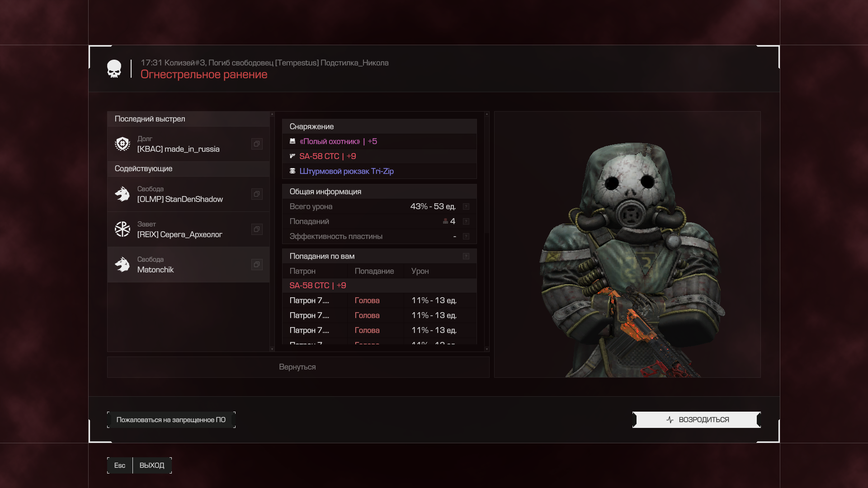Viewport: 868px width, 488px height.
Task: Select assistant [REIX] Серега_Археолог
Action: (189, 229)
